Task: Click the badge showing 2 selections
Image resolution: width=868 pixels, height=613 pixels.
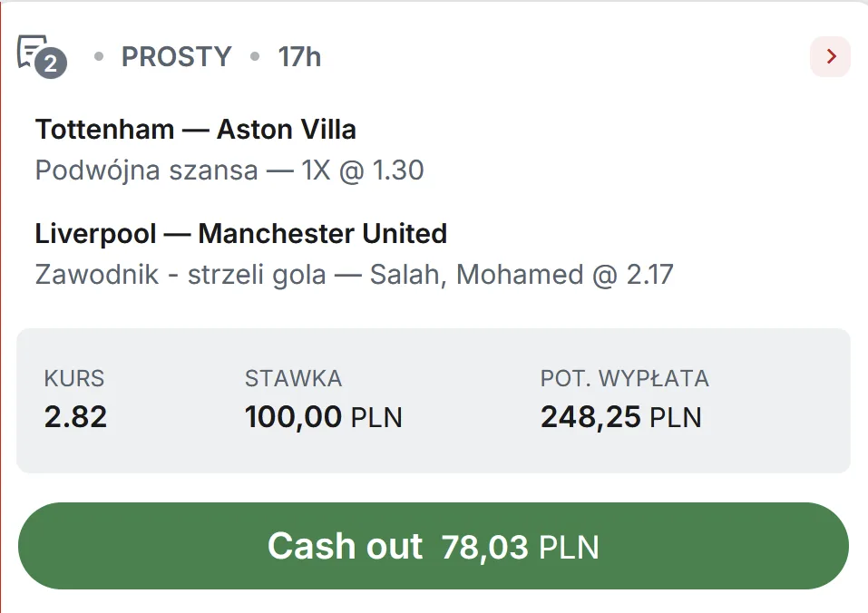Action: [53, 64]
